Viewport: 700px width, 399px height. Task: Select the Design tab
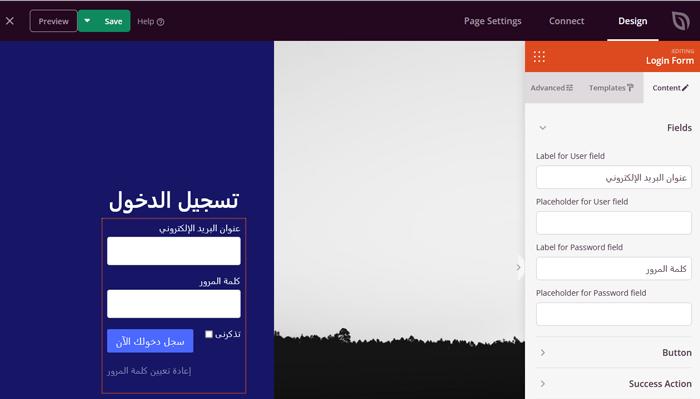(633, 21)
